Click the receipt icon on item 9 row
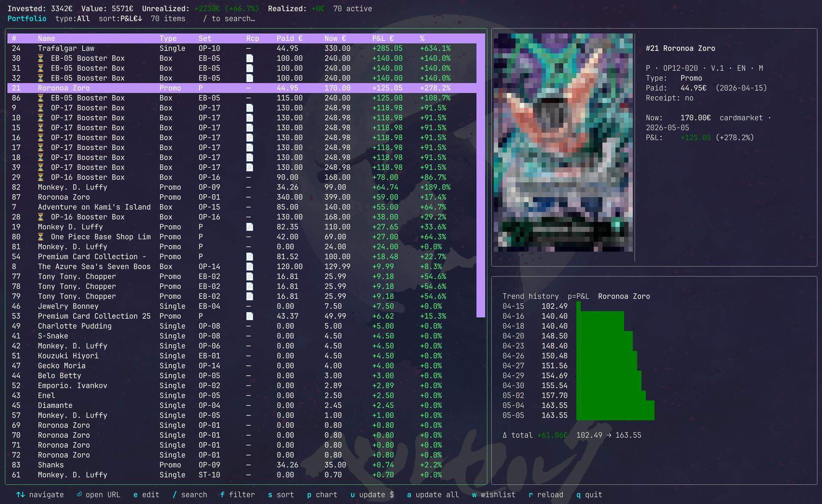 (250, 108)
